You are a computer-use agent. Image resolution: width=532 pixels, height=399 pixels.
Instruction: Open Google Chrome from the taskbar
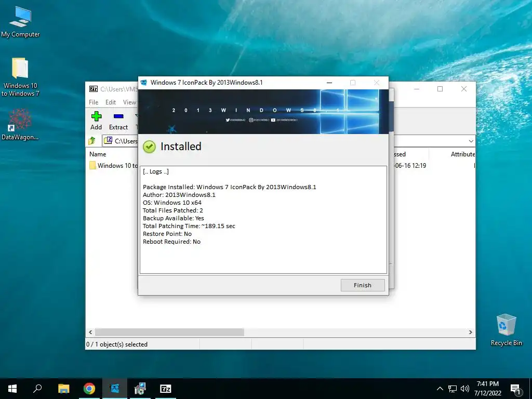pyautogui.click(x=89, y=389)
